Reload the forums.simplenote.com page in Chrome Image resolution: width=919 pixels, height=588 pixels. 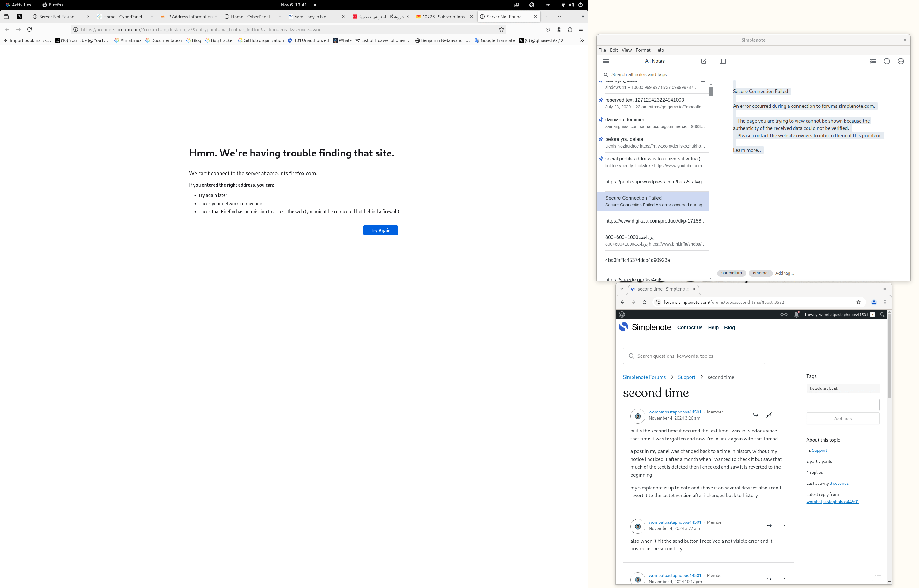[x=645, y=302]
